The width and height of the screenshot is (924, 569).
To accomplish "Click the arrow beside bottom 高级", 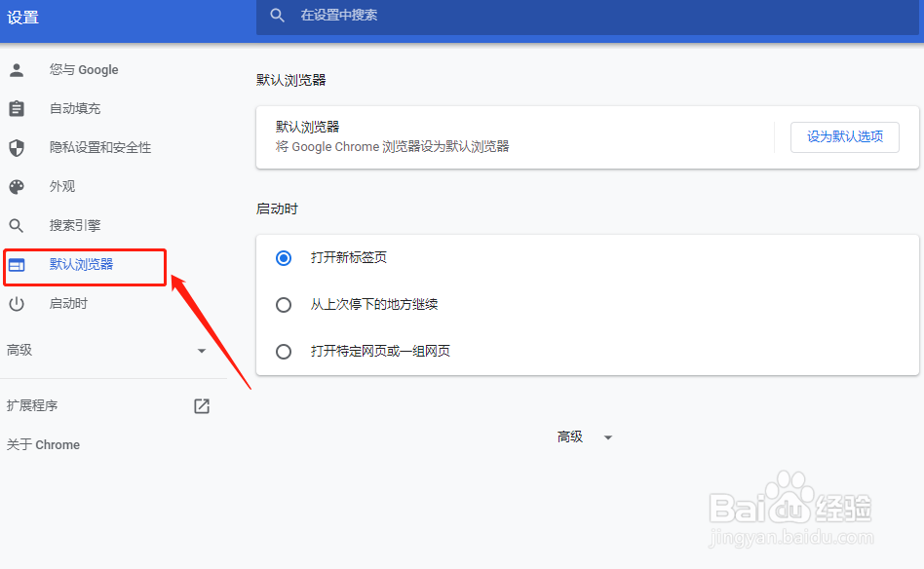I will coord(608,437).
